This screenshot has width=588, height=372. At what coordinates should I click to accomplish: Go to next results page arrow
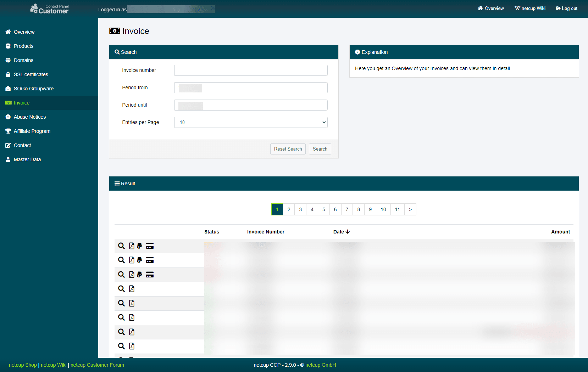click(410, 209)
